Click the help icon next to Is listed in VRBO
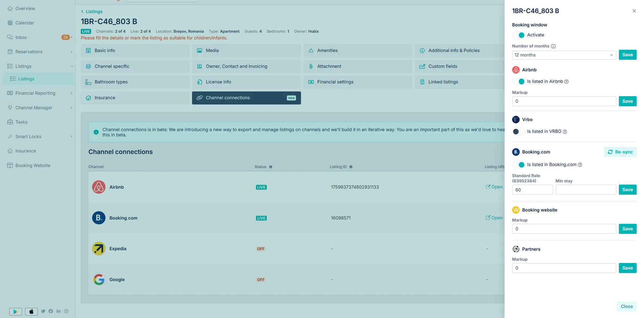The image size is (644, 318). coord(565,132)
